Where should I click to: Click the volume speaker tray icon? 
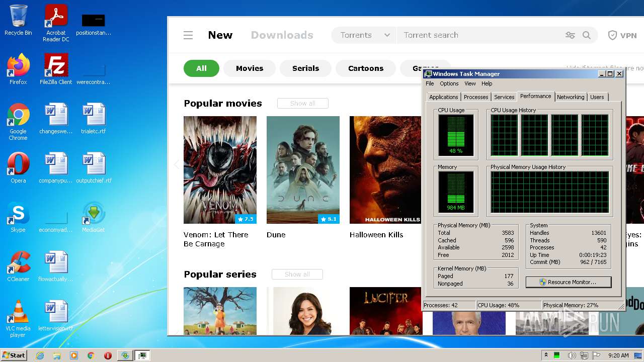572,355
